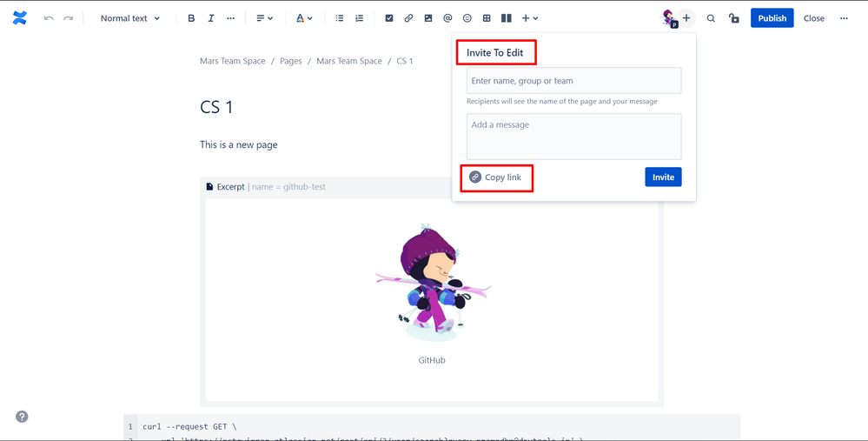Open text alignment dropdown

(x=265, y=18)
